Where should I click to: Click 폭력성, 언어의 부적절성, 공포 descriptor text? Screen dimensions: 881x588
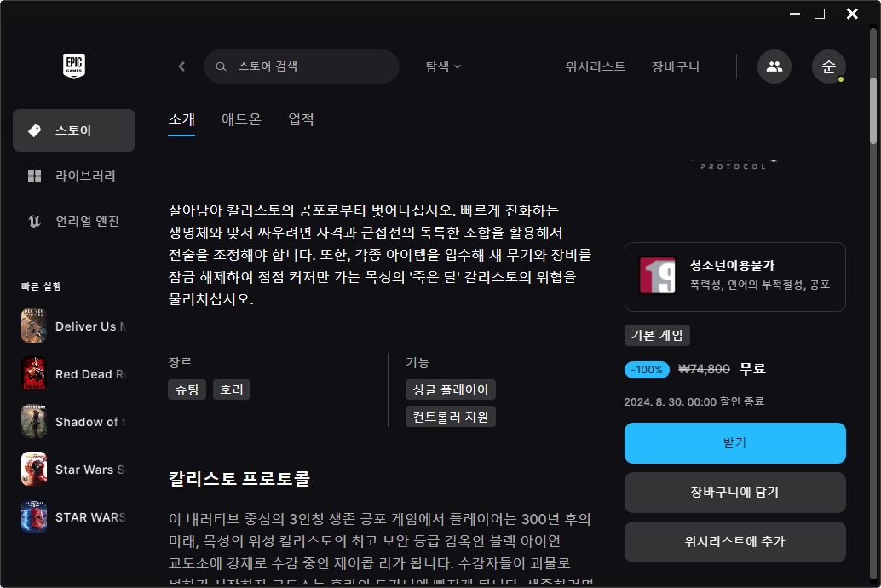point(760,285)
